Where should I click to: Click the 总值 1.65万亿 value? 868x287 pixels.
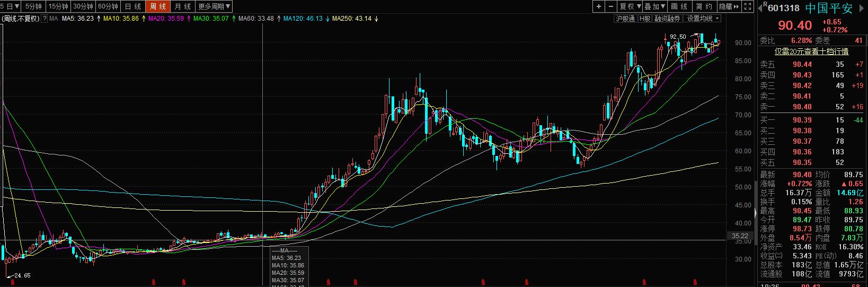848,265
